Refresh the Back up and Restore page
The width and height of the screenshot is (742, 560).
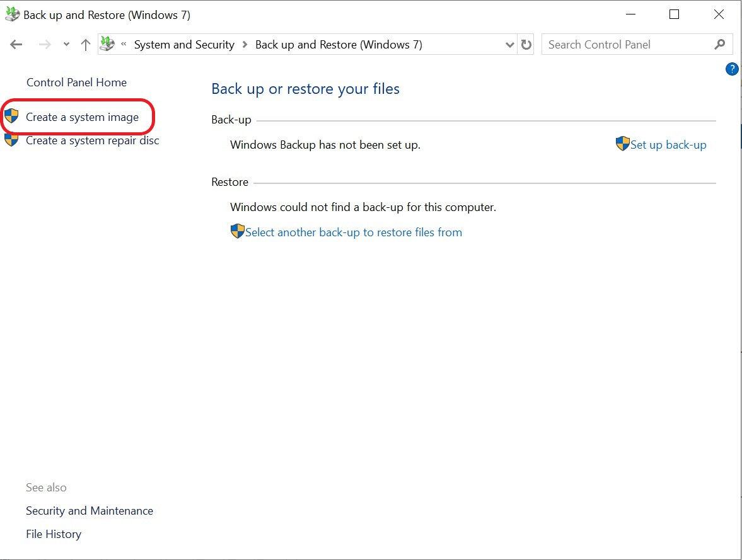click(526, 45)
